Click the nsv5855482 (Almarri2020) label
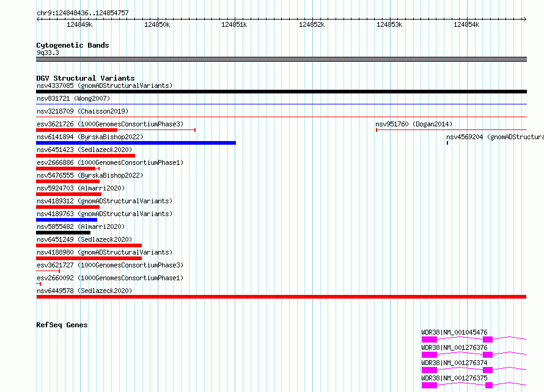 click(81, 227)
